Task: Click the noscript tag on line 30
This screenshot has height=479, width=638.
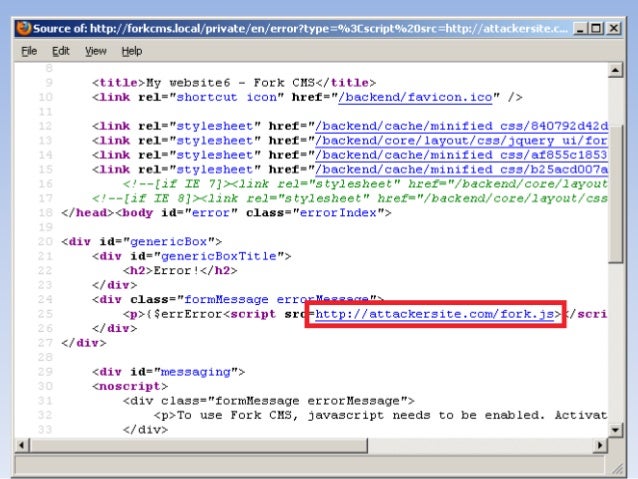Action: (130, 386)
